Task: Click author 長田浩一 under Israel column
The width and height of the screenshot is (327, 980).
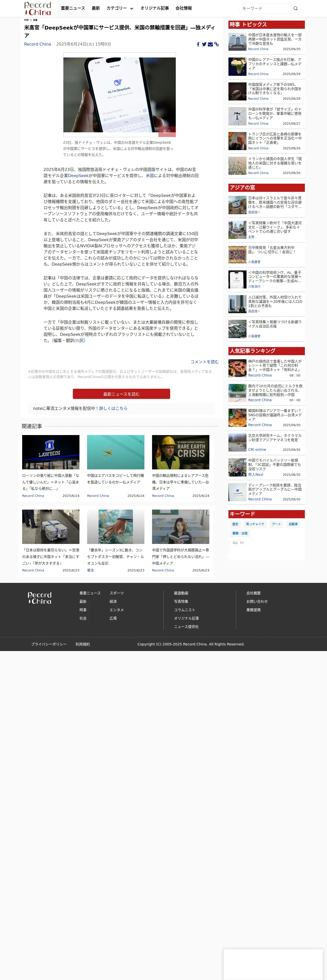Action: [x=254, y=212]
